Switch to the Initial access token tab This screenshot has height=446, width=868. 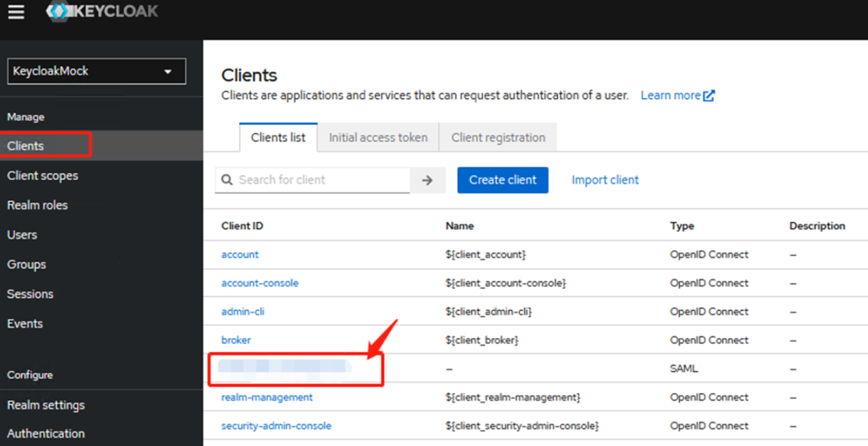coord(378,137)
